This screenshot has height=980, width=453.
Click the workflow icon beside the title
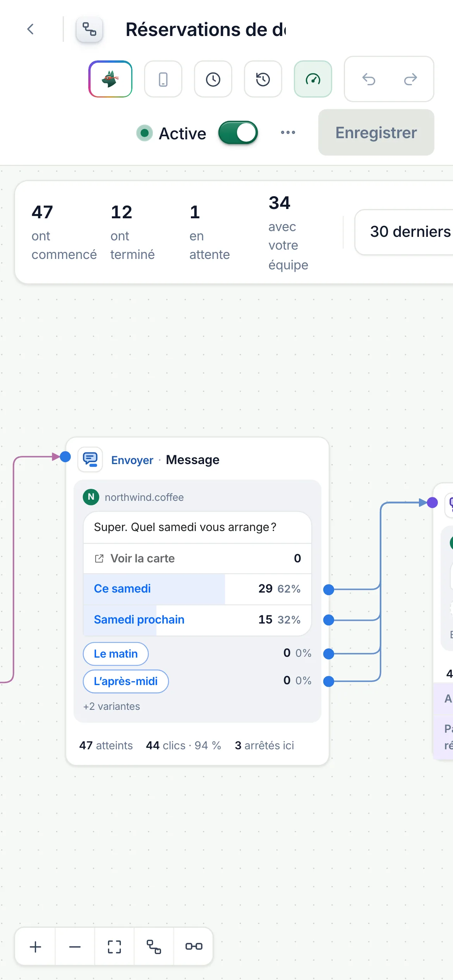89,29
